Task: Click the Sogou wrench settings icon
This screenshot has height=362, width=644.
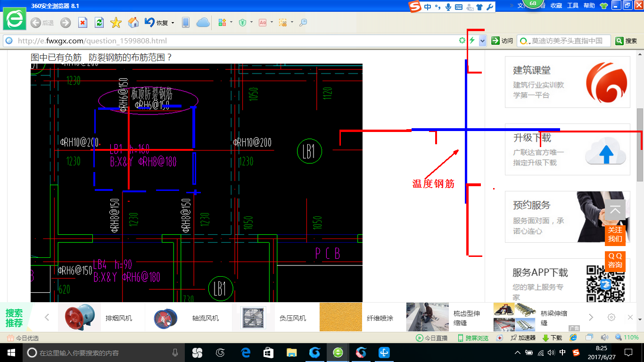Action: [x=489, y=7]
